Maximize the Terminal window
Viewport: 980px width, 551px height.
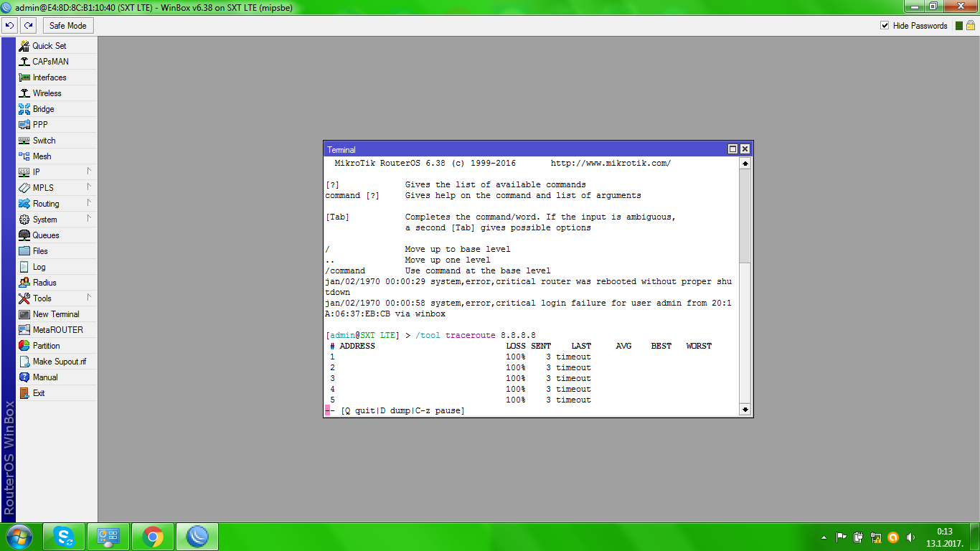pos(732,149)
